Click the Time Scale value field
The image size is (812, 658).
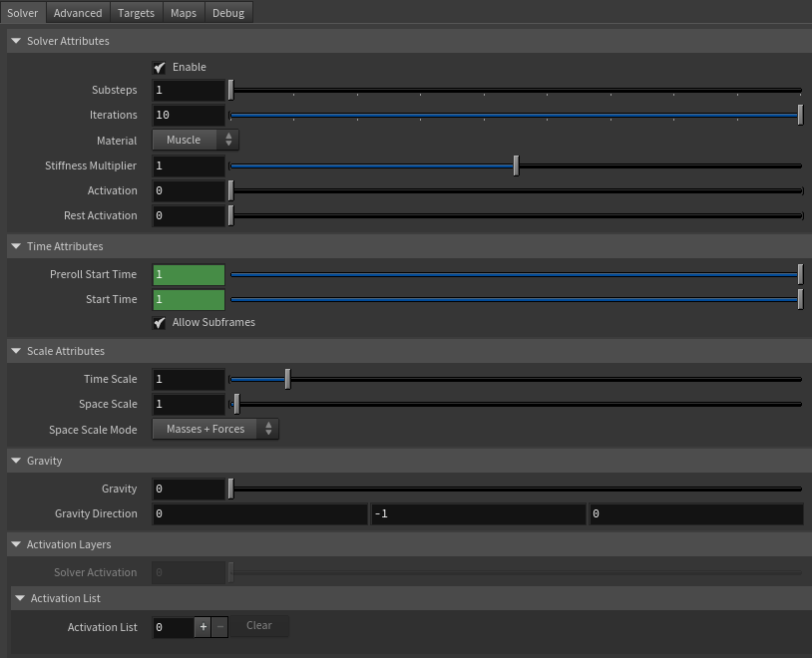click(189, 379)
